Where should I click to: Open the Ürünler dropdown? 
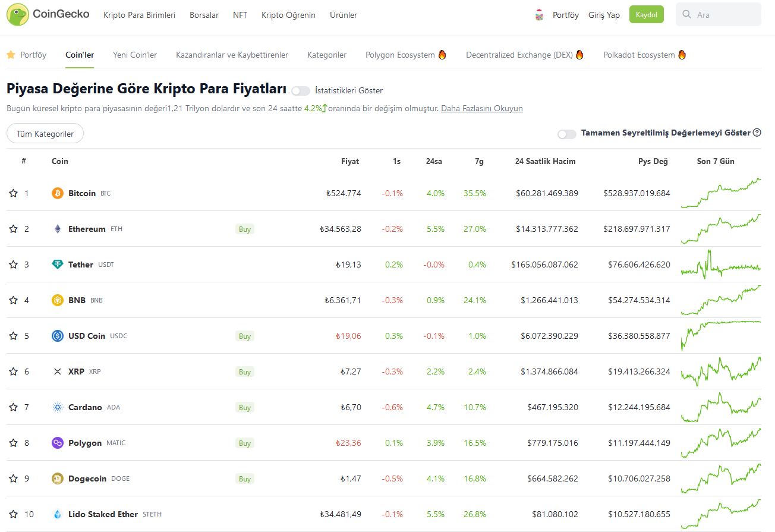(344, 15)
